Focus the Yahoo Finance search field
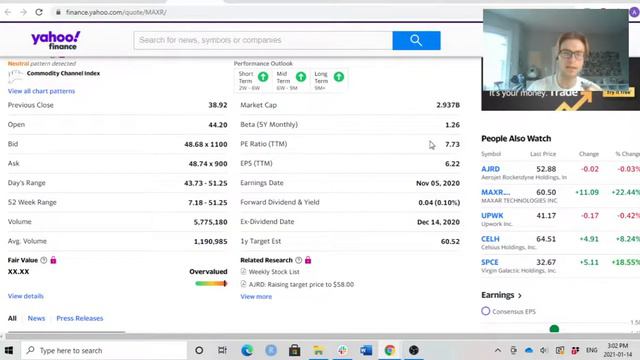Screen dimensions: 640x360 263,40
